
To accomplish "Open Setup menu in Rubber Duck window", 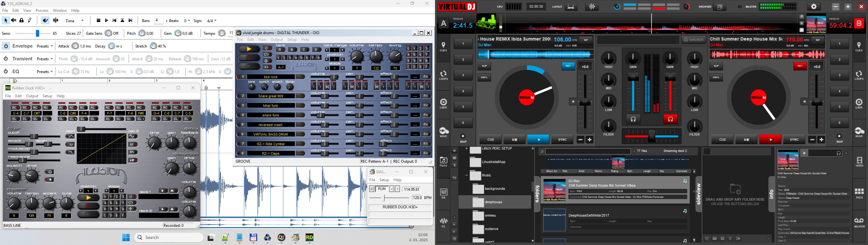I will coord(47,96).
